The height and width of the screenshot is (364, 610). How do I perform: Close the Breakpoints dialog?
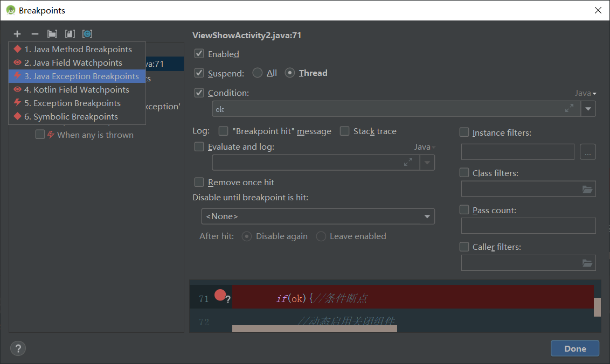598,10
